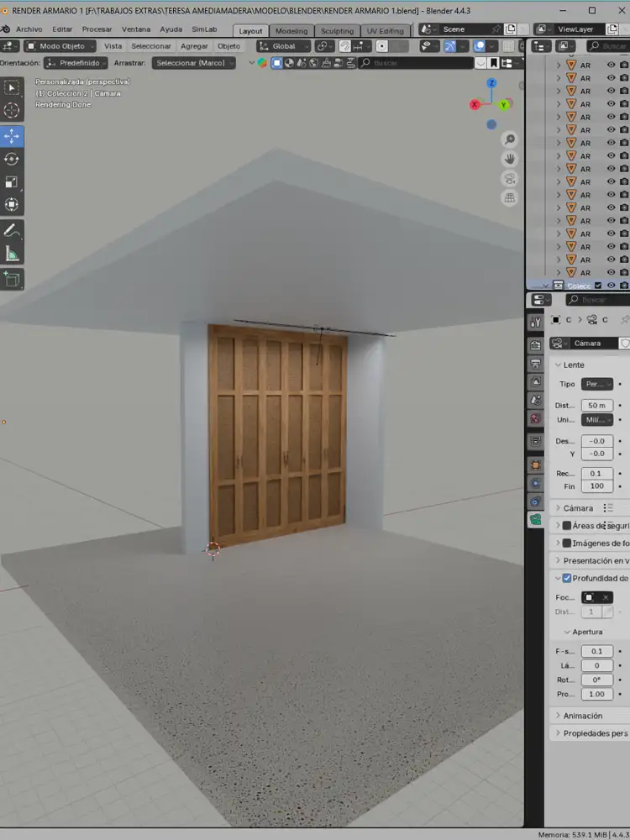630x840 pixels.
Task: Open the View Layer properties tab
Action: point(535,382)
